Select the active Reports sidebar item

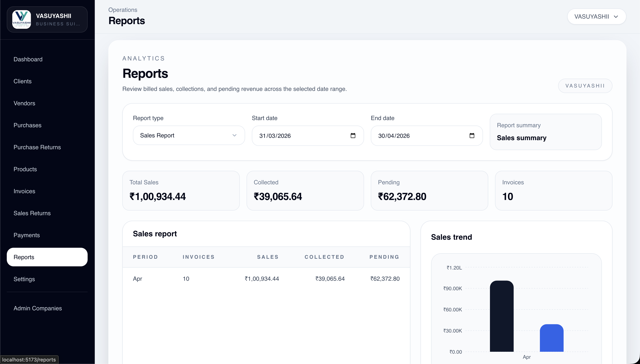tap(47, 257)
